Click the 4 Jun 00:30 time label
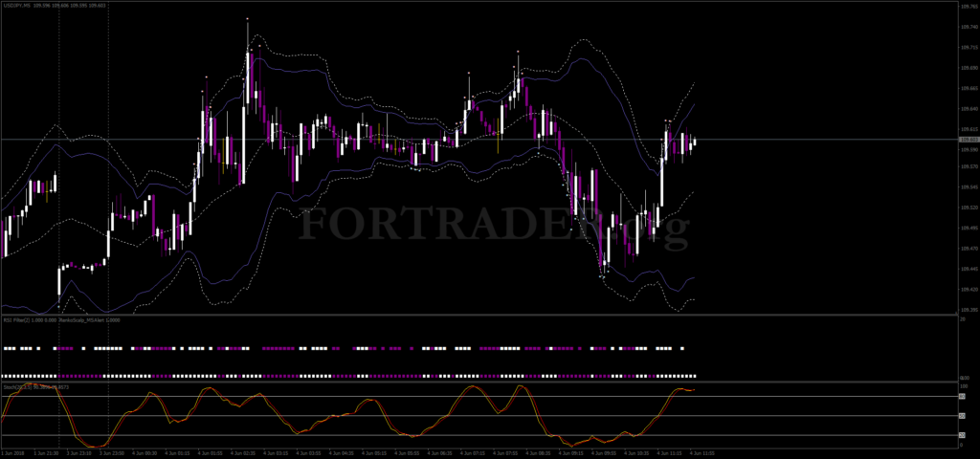 (x=145, y=454)
